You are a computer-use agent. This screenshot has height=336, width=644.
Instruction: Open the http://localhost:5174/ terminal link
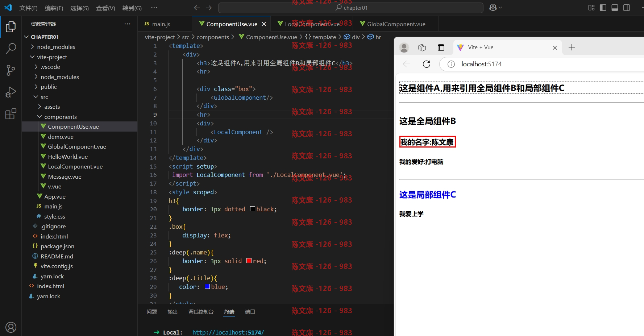click(x=228, y=332)
